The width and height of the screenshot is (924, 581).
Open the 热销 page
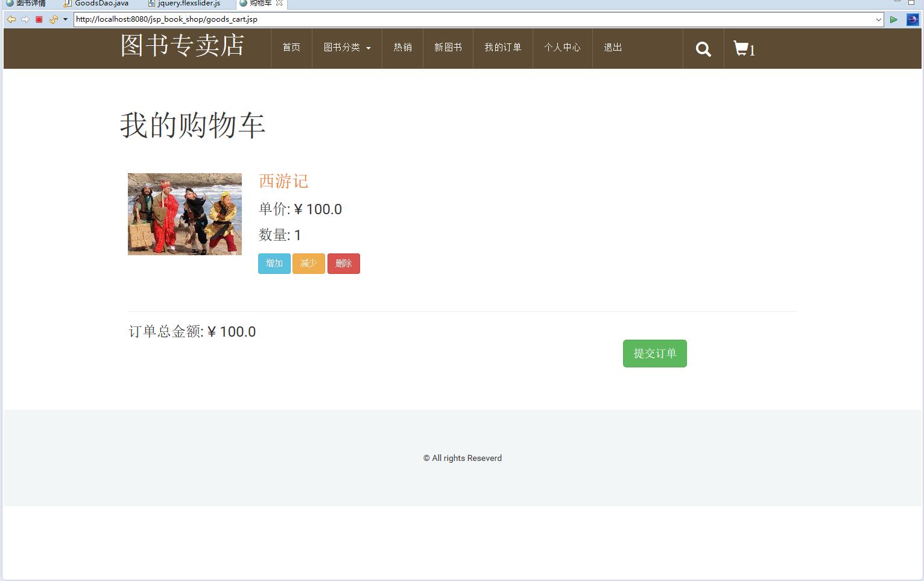(x=402, y=48)
